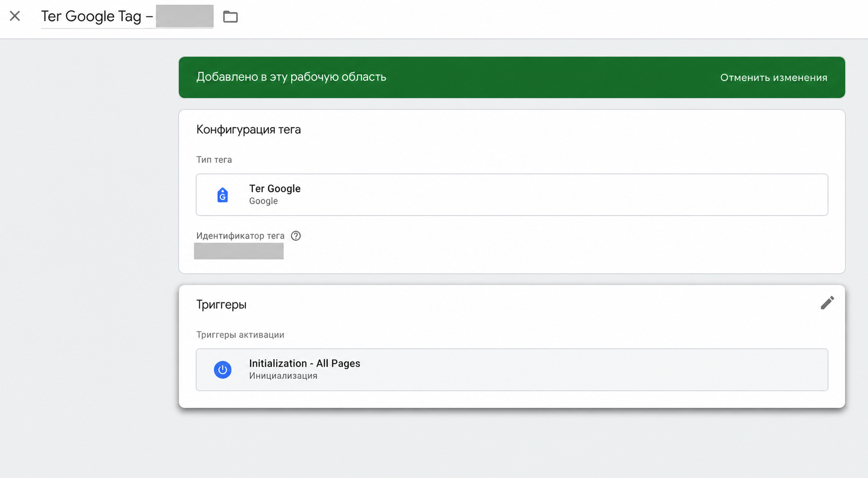Click 'Отменить изменения' in the green banner
Image resolution: width=868 pixels, height=478 pixels.
click(773, 78)
